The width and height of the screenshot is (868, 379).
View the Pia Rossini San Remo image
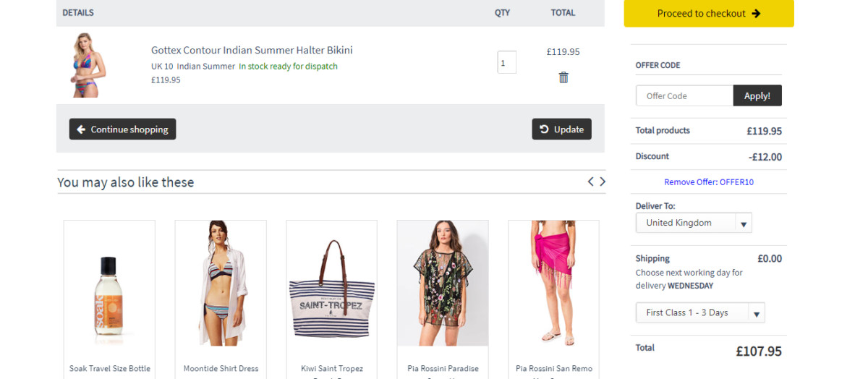(x=553, y=284)
